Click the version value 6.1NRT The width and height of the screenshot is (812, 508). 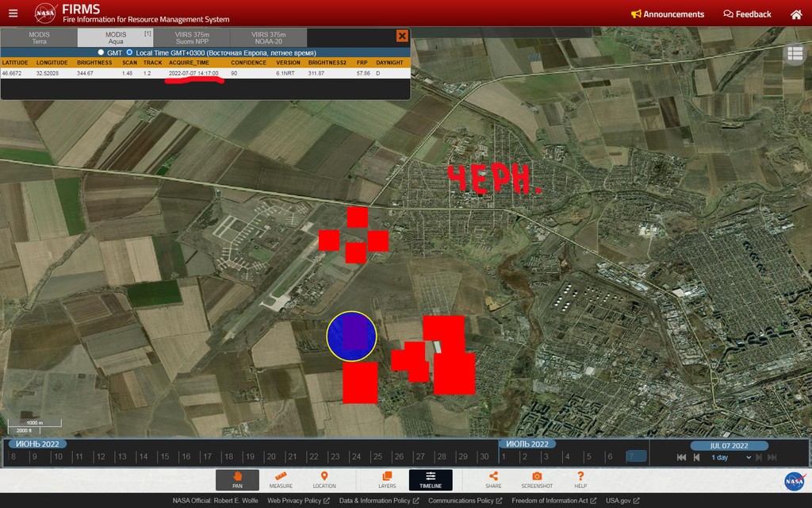point(285,74)
